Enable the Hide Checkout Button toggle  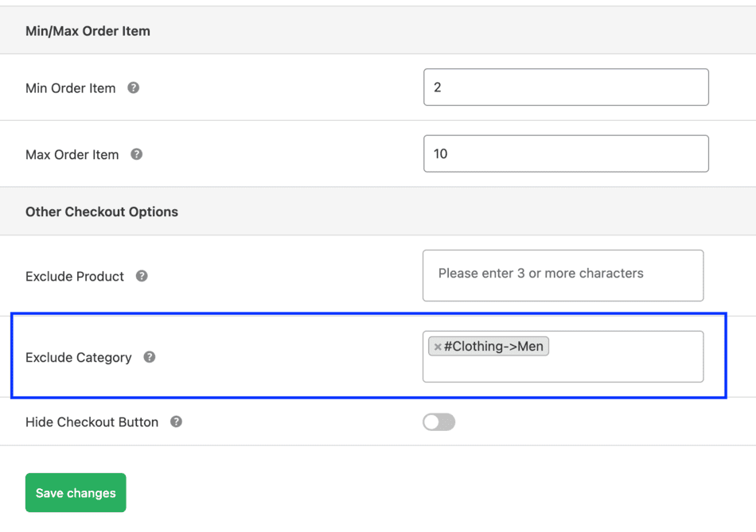pos(440,422)
